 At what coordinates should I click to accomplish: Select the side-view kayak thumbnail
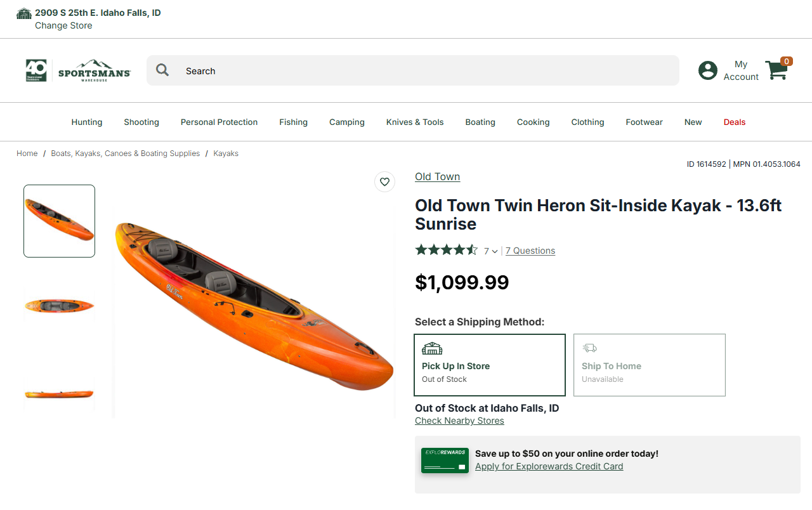coord(59,394)
